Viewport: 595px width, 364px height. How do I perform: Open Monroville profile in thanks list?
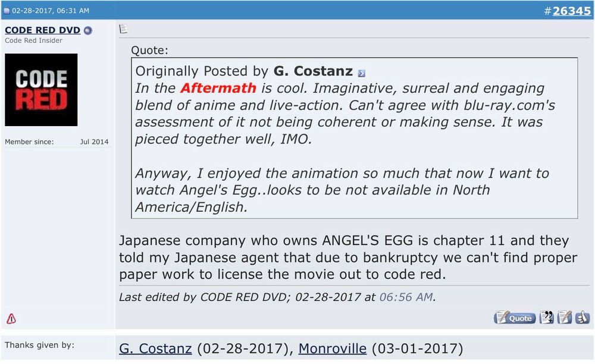tap(333, 349)
